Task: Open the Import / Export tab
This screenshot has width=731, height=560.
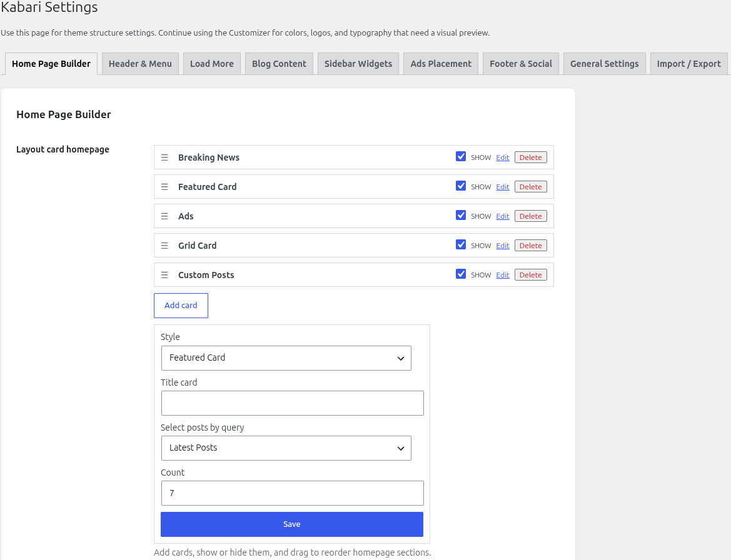Action: tap(689, 64)
